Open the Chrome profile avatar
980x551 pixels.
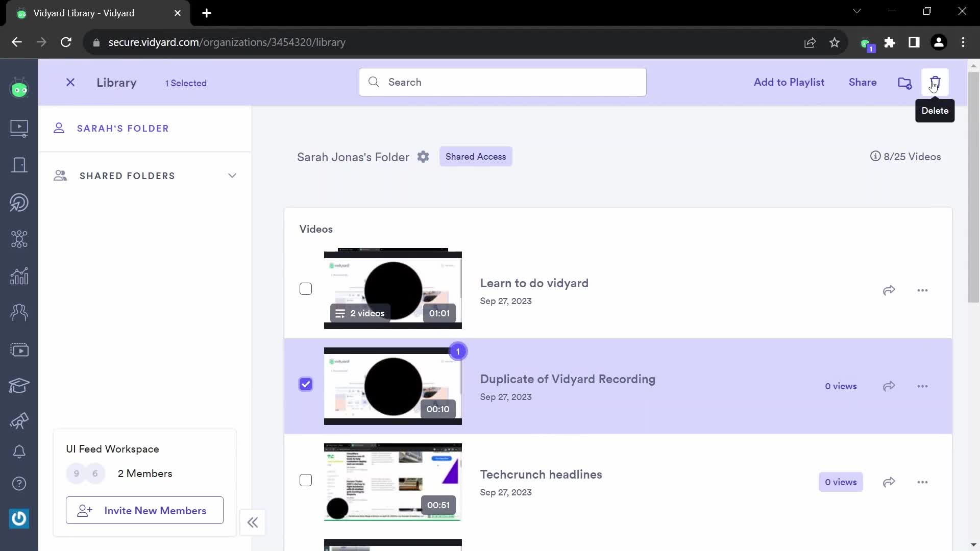click(939, 42)
